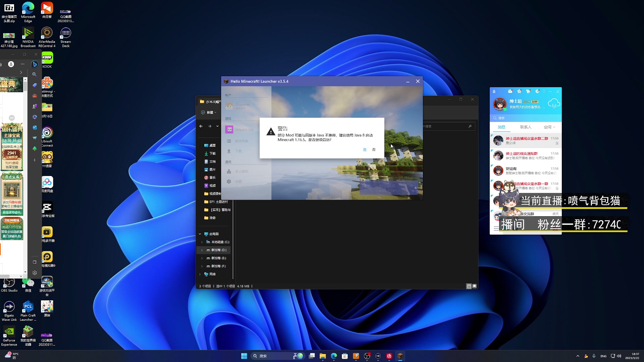Decline launch with the 否 button
644x362 pixels.
pyautogui.click(x=374, y=150)
